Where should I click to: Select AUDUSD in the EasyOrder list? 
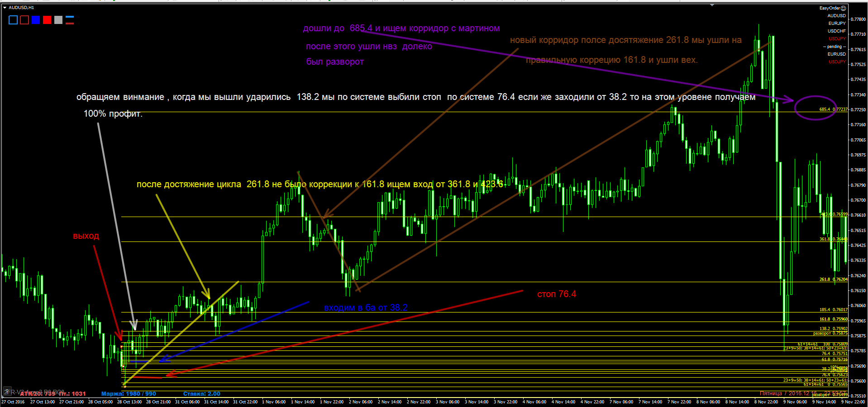(x=837, y=16)
